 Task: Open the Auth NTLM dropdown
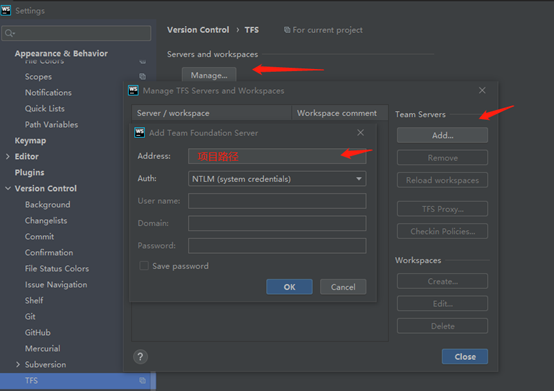pos(277,179)
